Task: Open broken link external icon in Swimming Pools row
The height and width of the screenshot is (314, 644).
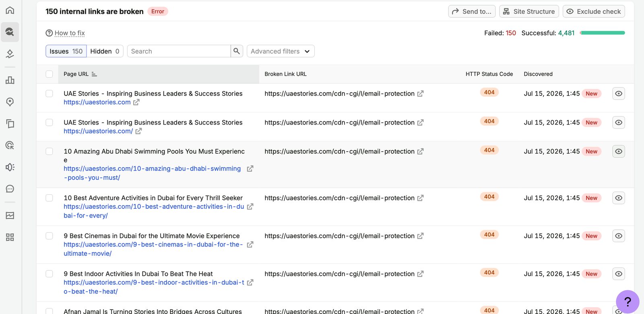Action: click(x=420, y=152)
